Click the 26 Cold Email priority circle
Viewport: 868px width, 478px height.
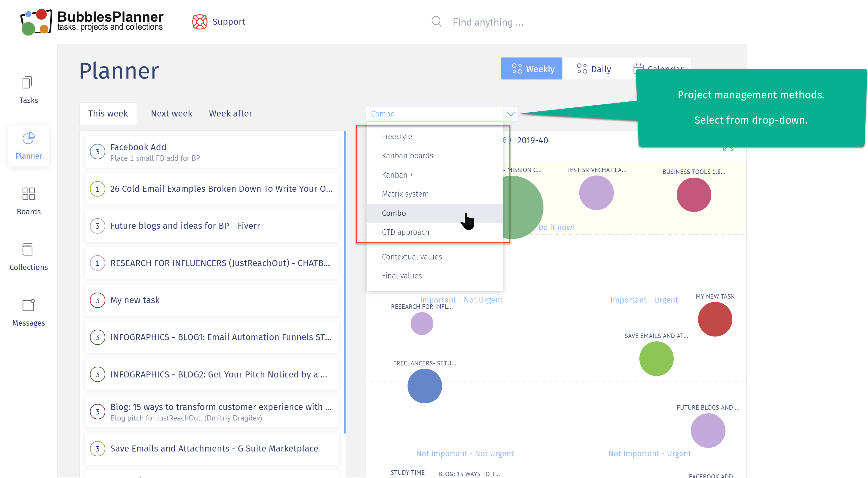(x=97, y=189)
